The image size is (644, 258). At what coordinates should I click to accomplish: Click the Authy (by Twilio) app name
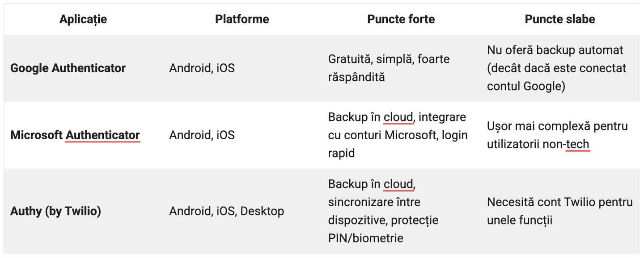(55, 211)
